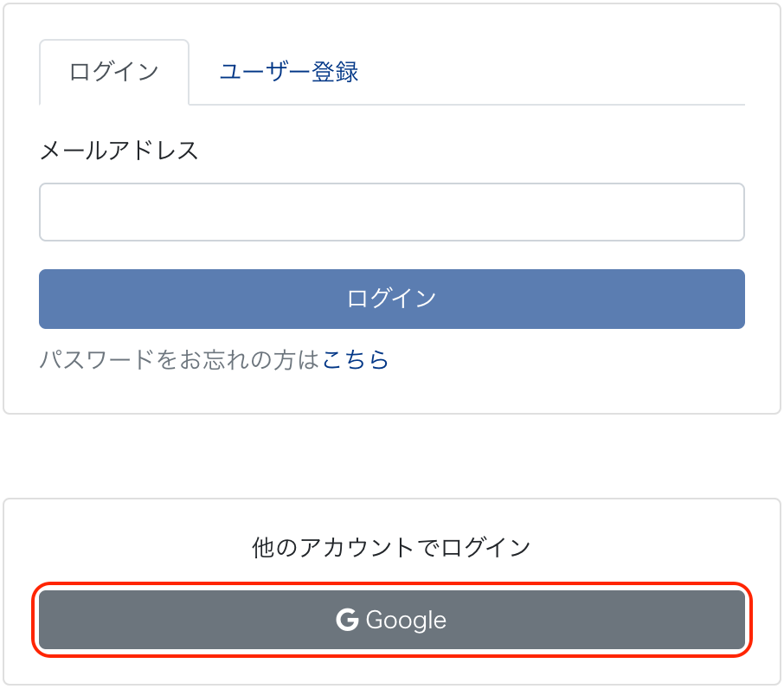Click the gray Google login button

391,620
